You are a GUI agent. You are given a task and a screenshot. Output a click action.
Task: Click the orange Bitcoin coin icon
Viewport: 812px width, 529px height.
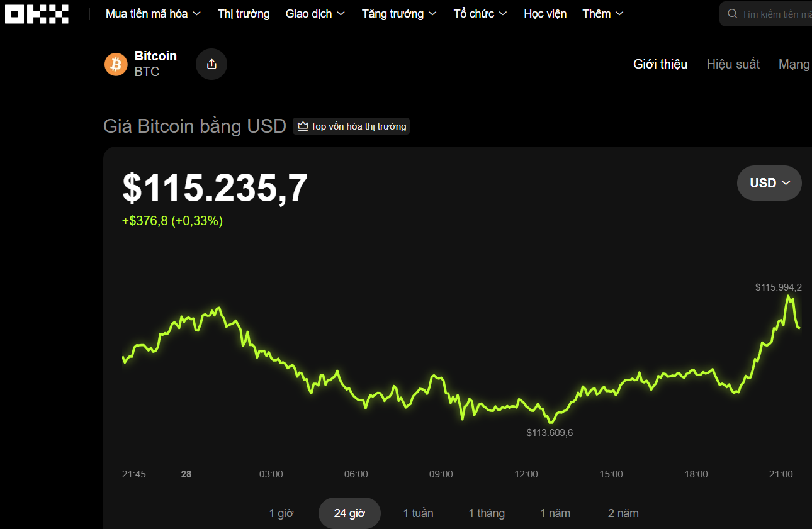point(116,64)
